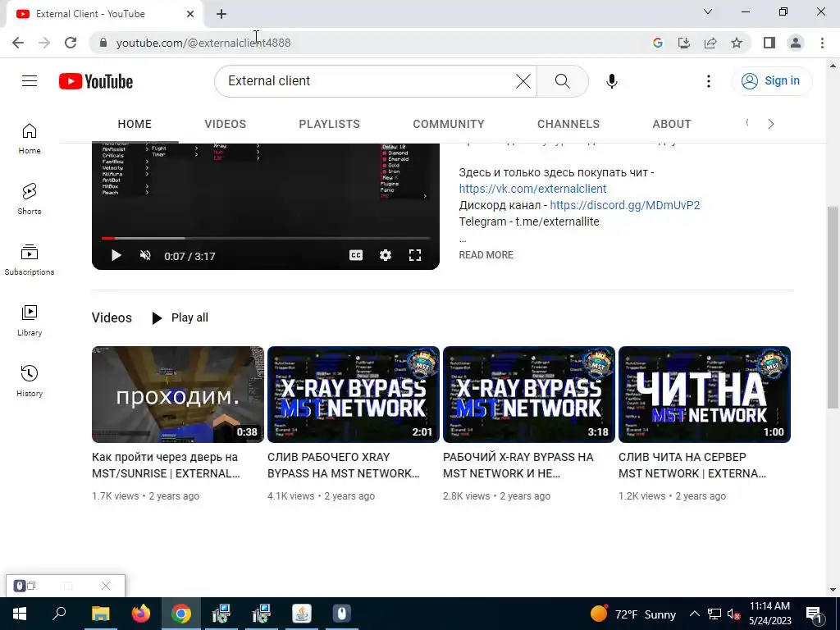Toggle closed captions on the player
The height and width of the screenshot is (630, 840).
coord(356,256)
